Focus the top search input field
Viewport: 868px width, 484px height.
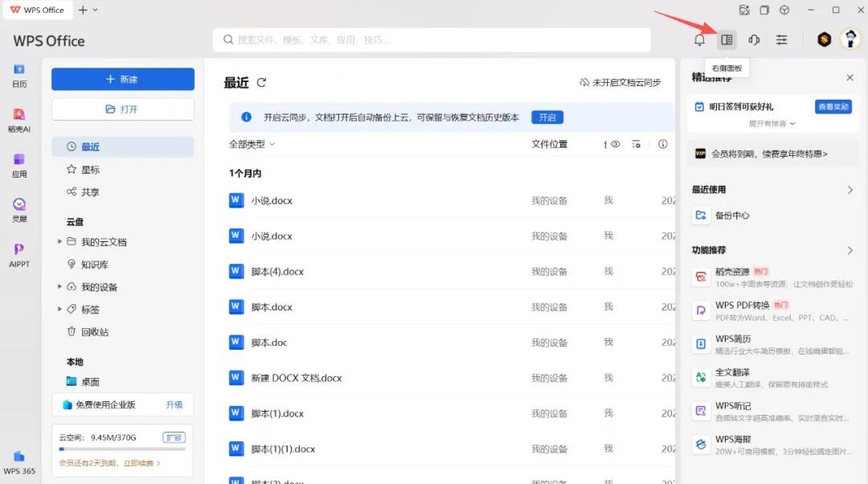(432, 40)
